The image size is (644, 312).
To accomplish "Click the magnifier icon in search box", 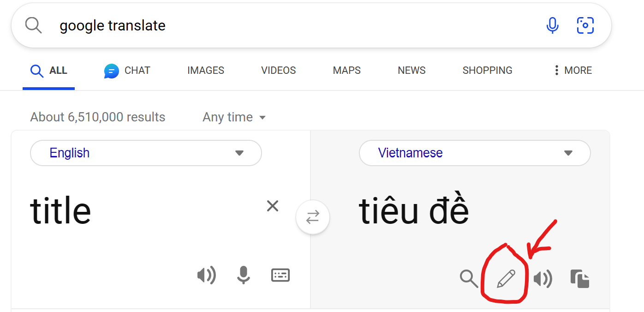I will pyautogui.click(x=33, y=25).
